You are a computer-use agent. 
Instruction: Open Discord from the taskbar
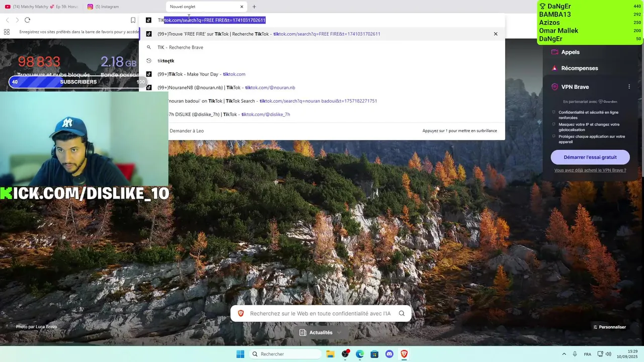(389, 354)
